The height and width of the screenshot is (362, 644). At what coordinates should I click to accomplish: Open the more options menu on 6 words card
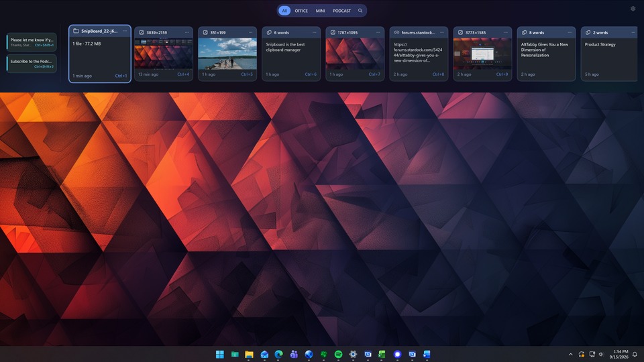[x=314, y=32]
